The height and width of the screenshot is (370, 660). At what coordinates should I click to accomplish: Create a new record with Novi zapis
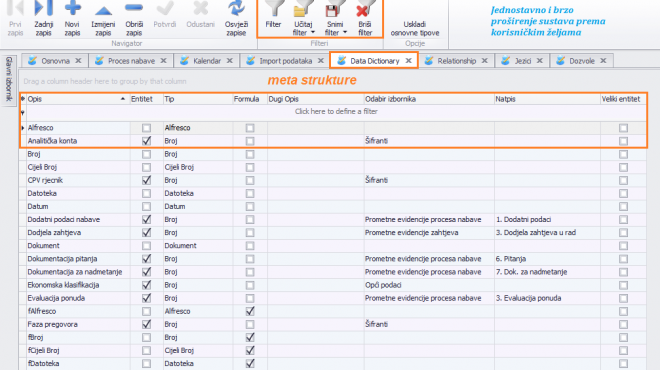point(72,18)
